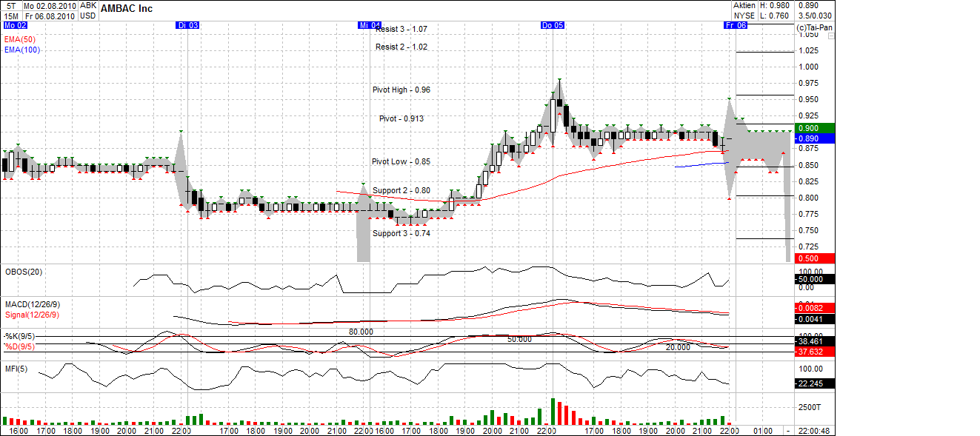Click the H: 0.980 high value
Image resolution: width=980 pixels, height=436 pixels.
pos(775,5)
